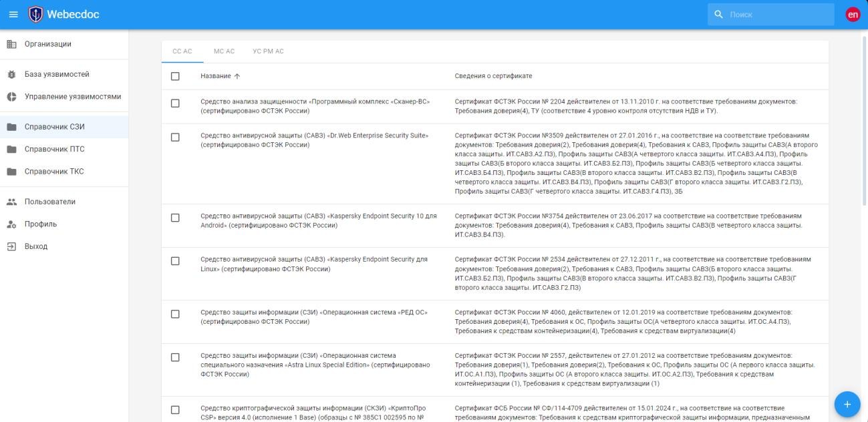The width and height of the screenshot is (868, 422).
Task: Switch to the УС РМ АС tab
Action: [x=268, y=51]
